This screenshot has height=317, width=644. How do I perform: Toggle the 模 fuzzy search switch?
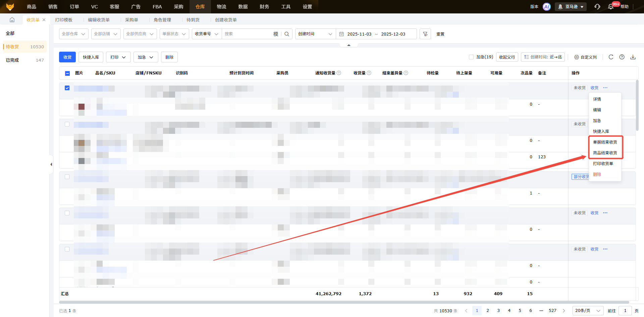276,34
